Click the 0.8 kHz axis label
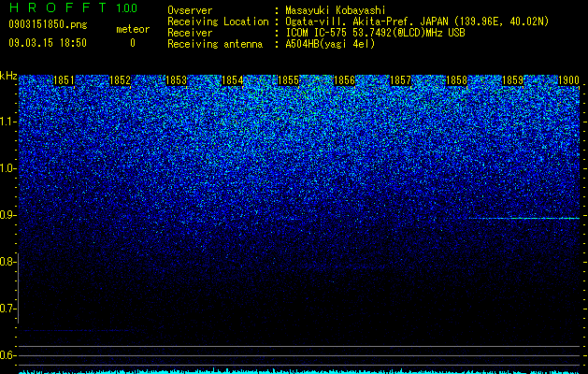 point(7,262)
